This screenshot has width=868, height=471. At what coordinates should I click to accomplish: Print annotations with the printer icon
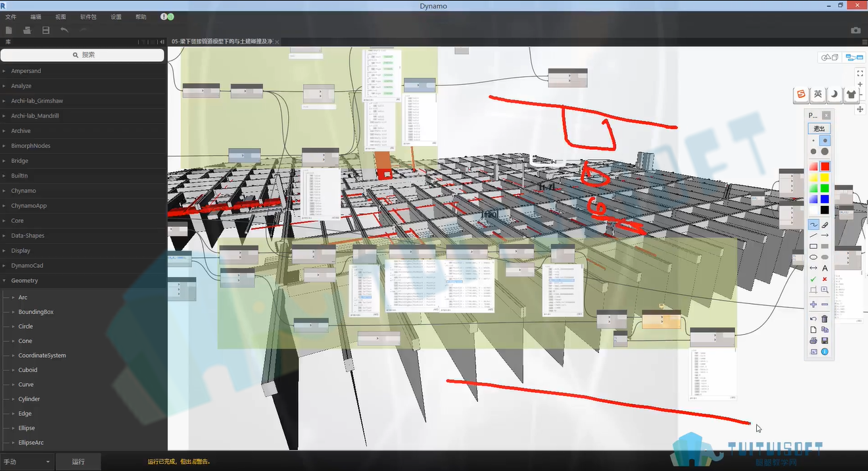pyautogui.click(x=813, y=341)
